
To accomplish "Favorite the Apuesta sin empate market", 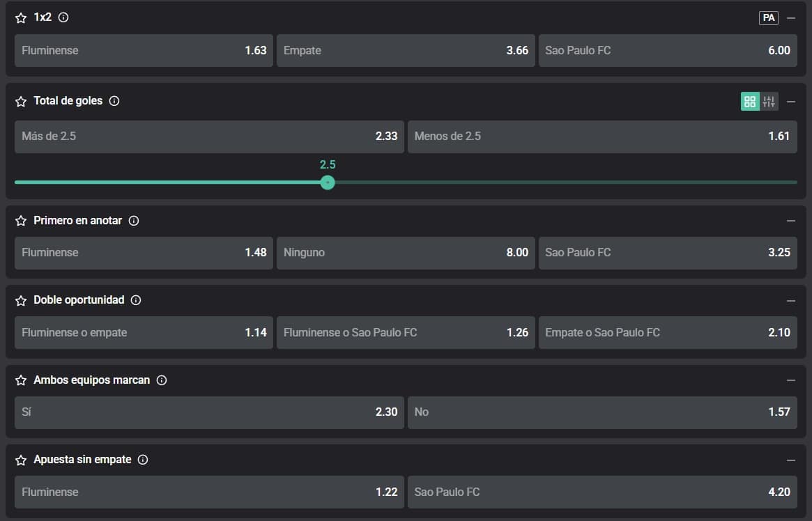I will pos(21,460).
